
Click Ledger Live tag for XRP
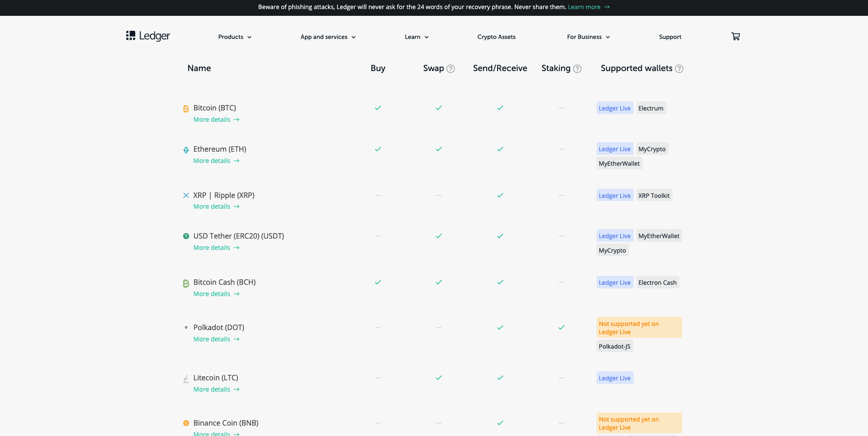pyautogui.click(x=615, y=196)
